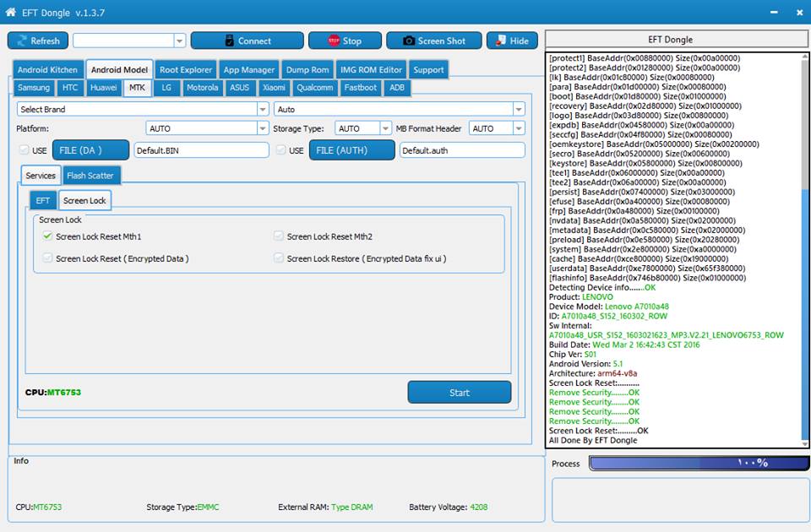
Task: Select the Qualcomm tab
Action: [315, 88]
